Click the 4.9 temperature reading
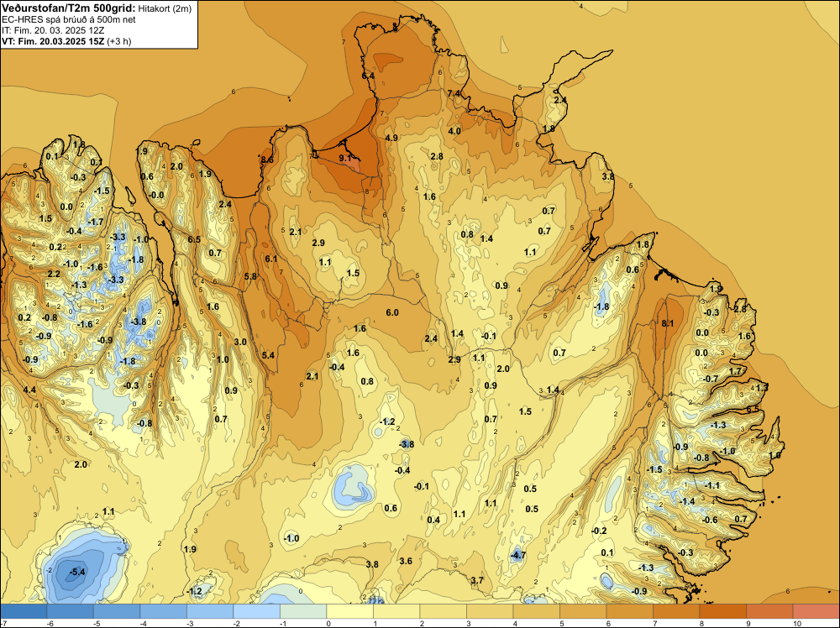 coord(391,138)
